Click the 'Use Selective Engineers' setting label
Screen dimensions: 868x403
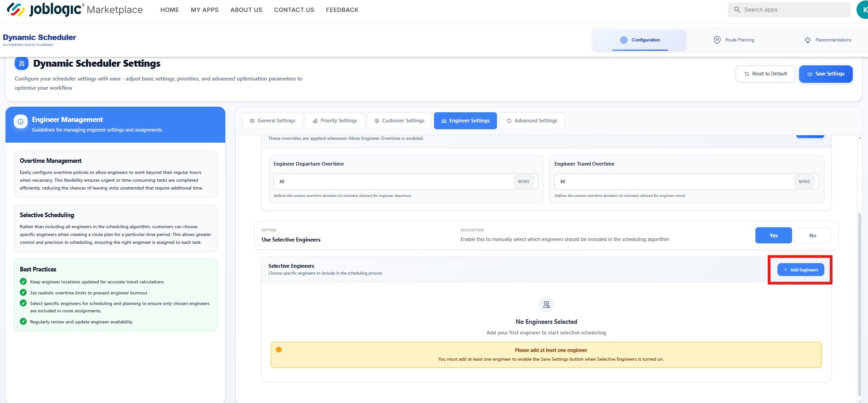click(291, 240)
